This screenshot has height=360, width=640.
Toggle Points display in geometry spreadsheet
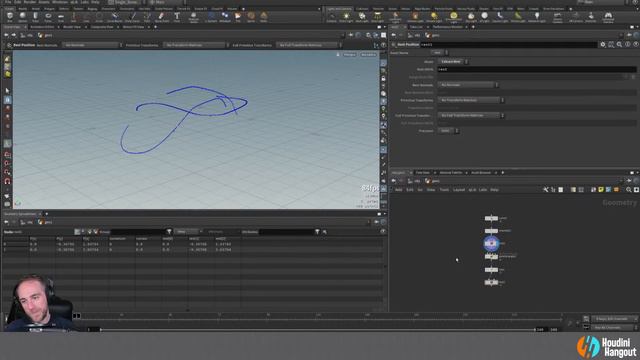pos(77,232)
